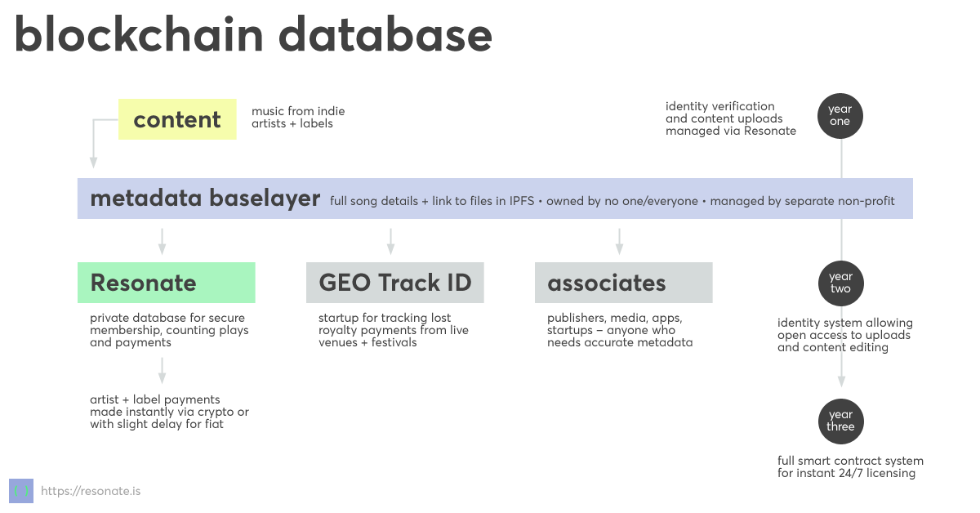Viewport: 980px width, 513px height.
Task: Click the green Resonate box
Action: [x=167, y=283]
